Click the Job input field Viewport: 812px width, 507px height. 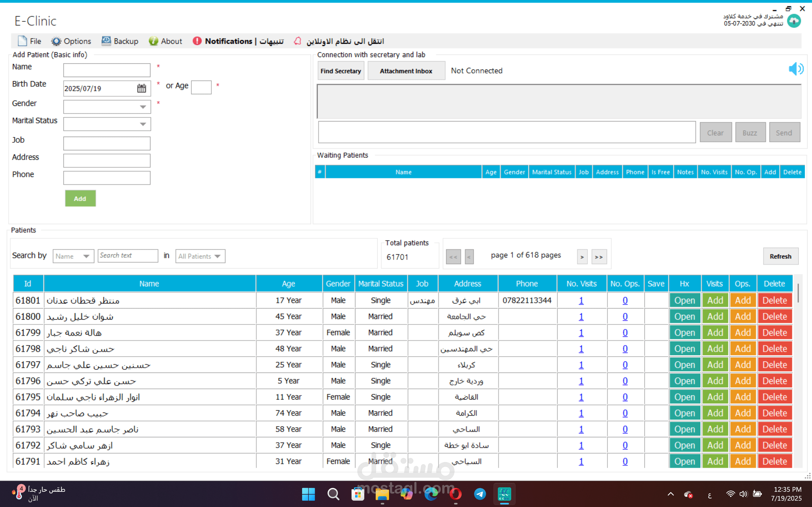107,144
